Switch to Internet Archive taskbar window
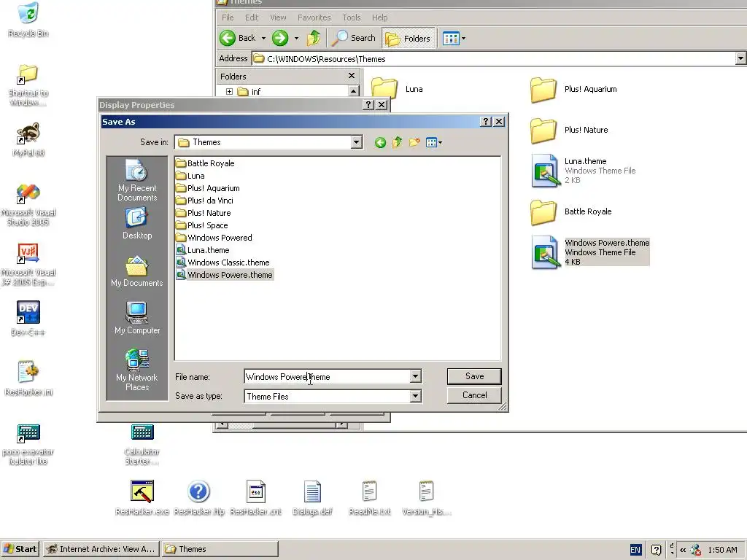 coord(101,549)
